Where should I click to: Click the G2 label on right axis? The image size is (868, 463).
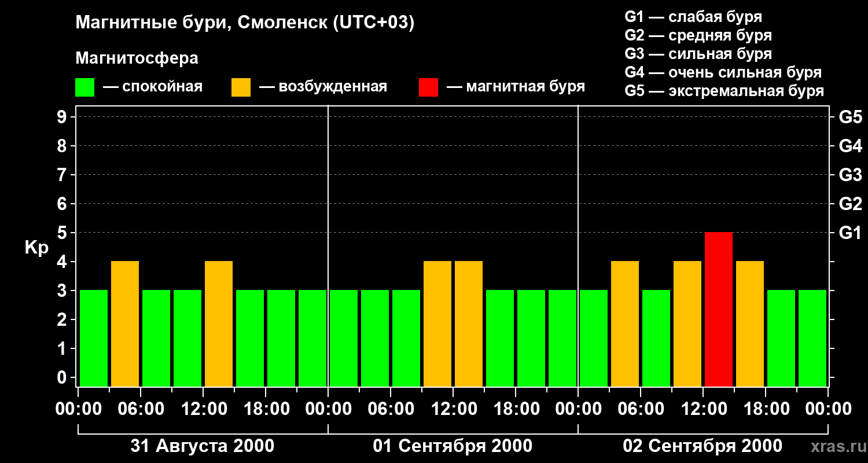[x=850, y=204]
